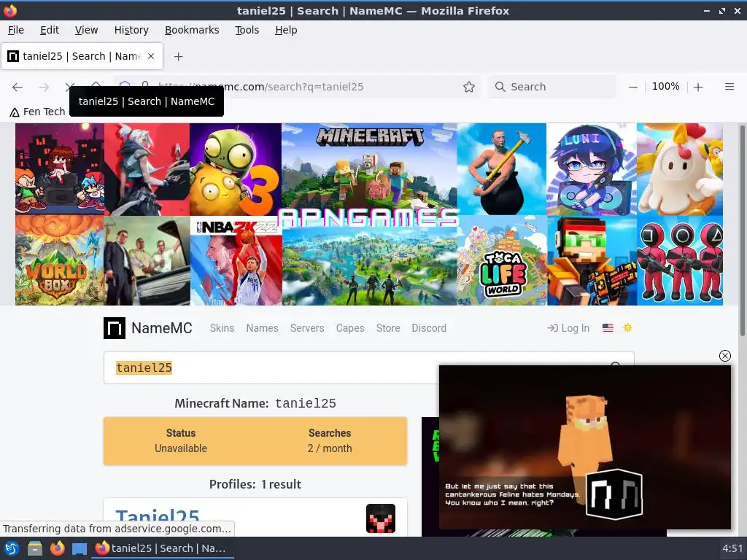Zoom in with the plus button

pyautogui.click(x=698, y=87)
